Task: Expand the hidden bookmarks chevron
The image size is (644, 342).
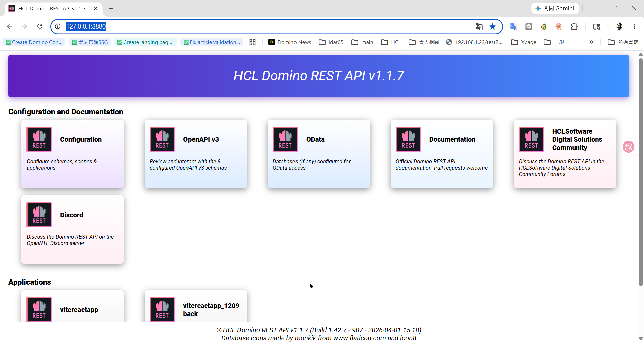Action: pos(591,42)
